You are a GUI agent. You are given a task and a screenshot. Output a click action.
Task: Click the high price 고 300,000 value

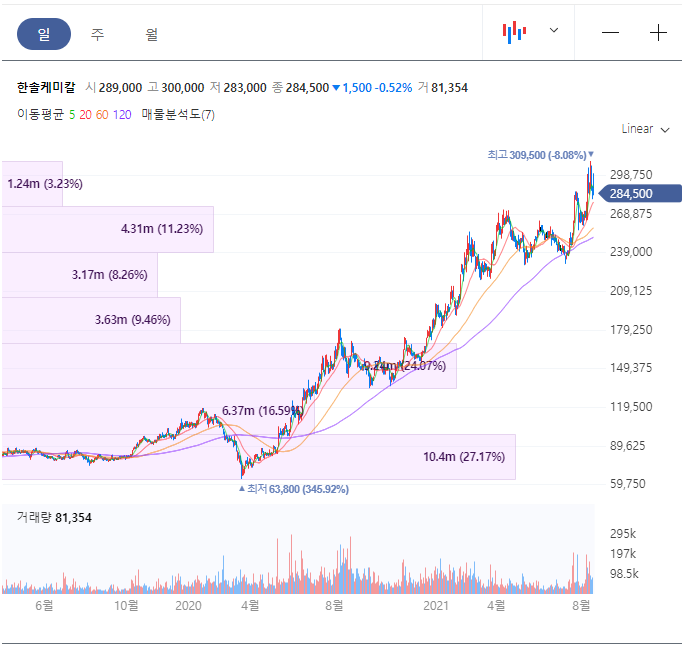[176, 88]
